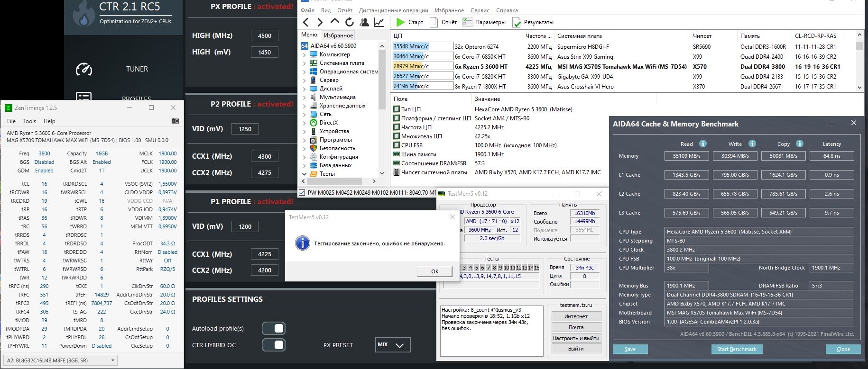
Task: Start the test with the green play icon
Action: [400, 22]
